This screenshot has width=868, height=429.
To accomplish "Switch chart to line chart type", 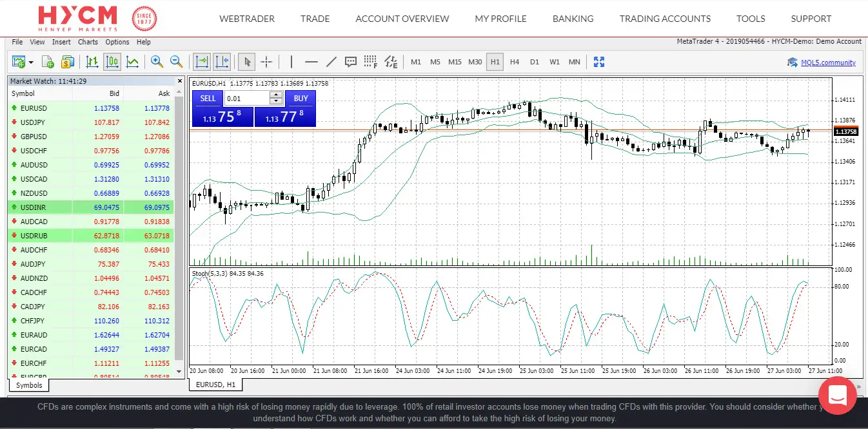I will [132, 62].
